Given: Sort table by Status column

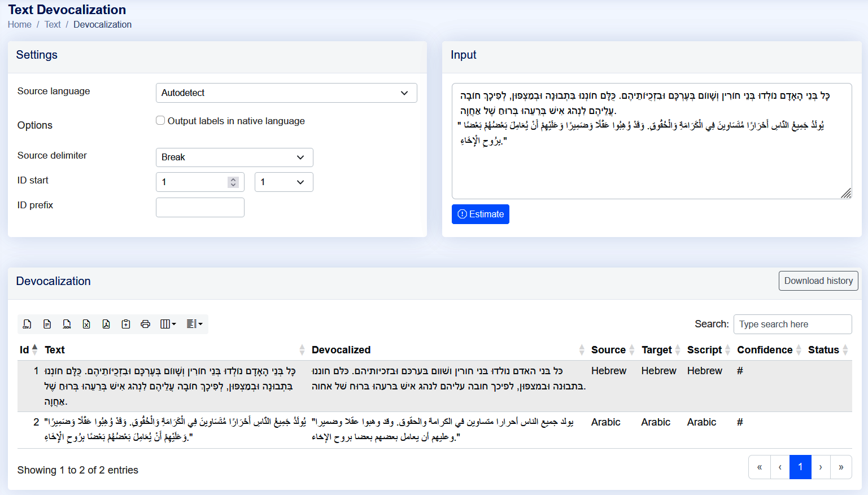Looking at the screenshot, I should pos(828,350).
